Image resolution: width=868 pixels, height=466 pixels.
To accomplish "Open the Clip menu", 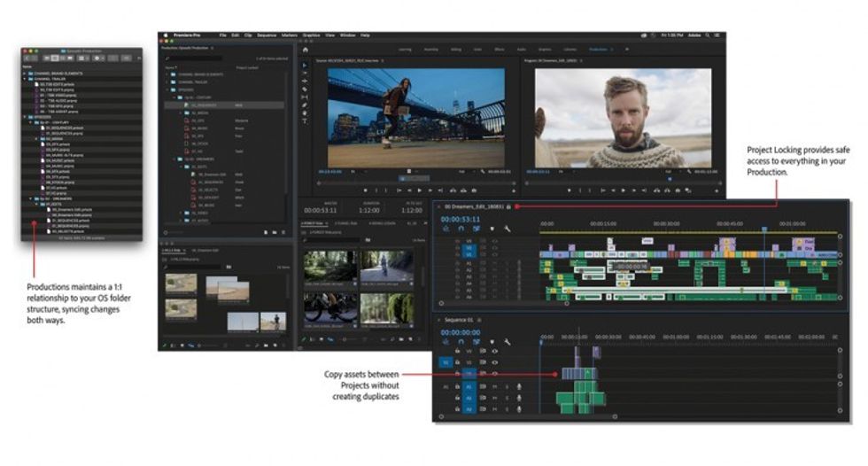I will (248, 35).
